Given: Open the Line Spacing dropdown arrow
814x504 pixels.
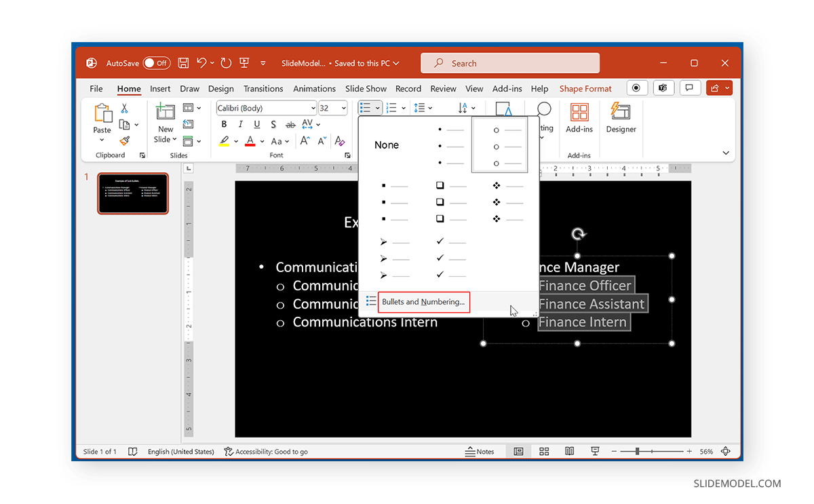Looking at the screenshot, I should click(431, 107).
